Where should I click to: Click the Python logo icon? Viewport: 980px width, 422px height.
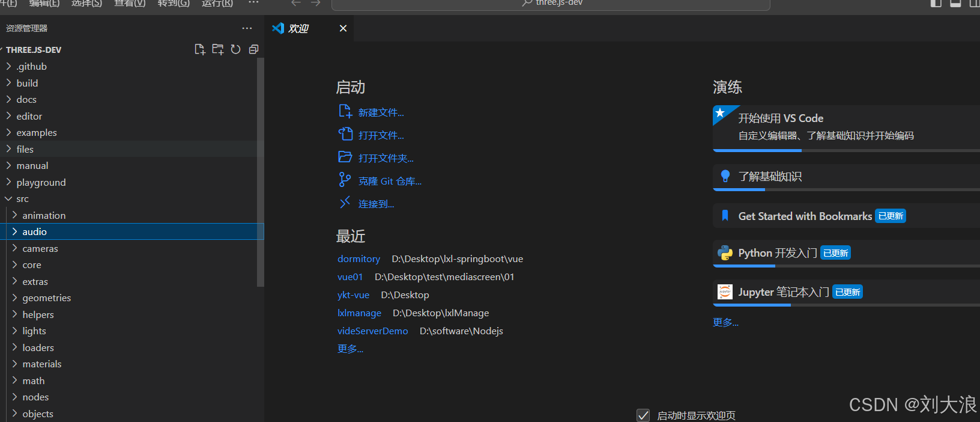pyautogui.click(x=725, y=253)
